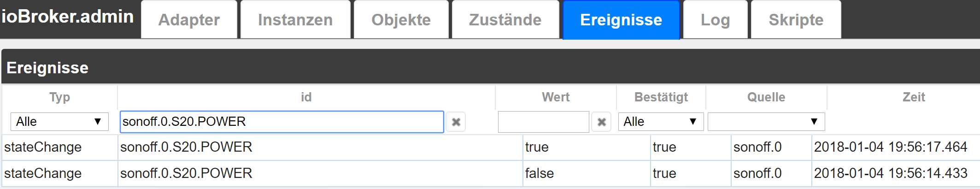The height and width of the screenshot is (189, 980).
Task: Click the Typ column header
Action: point(59,97)
